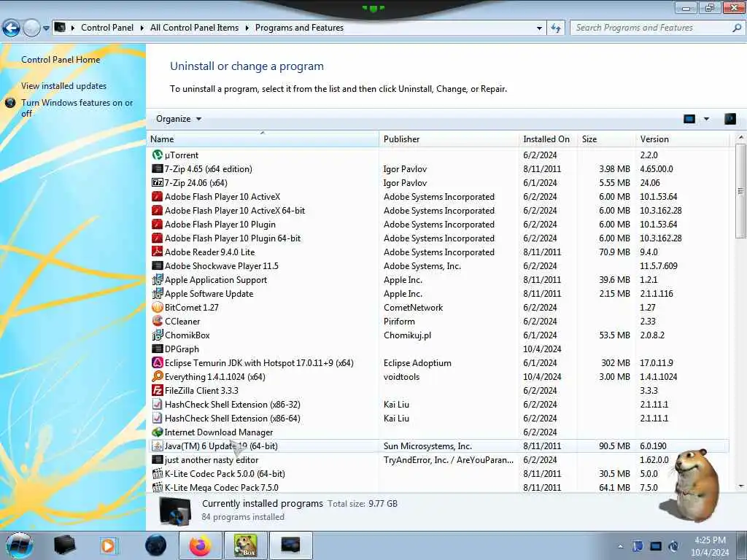Click the 7-Zip 24.06 (x64) icon

click(x=158, y=182)
